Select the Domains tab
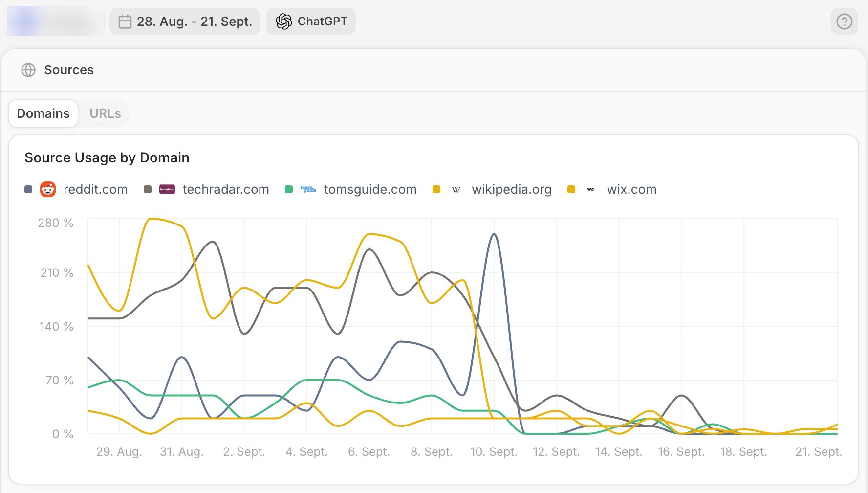868x493 pixels. [43, 113]
